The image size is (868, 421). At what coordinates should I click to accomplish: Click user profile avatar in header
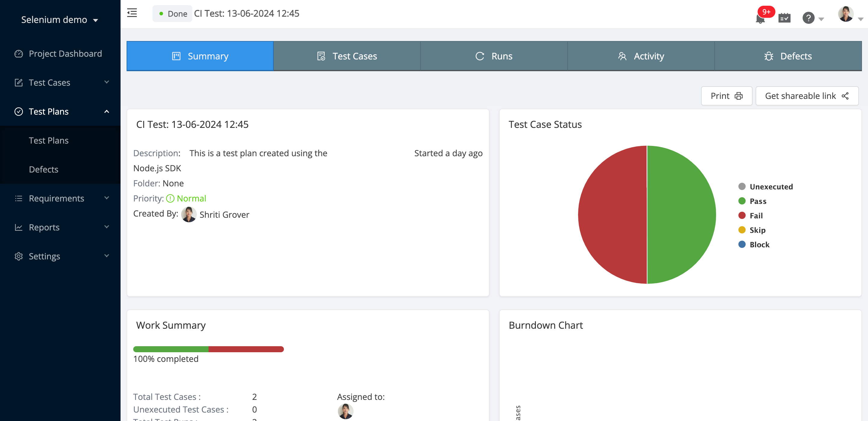pyautogui.click(x=845, y=14)
